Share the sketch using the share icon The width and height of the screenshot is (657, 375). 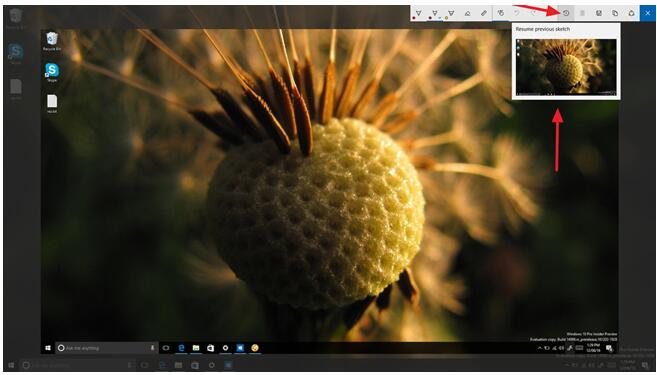[x=631, y=13]
